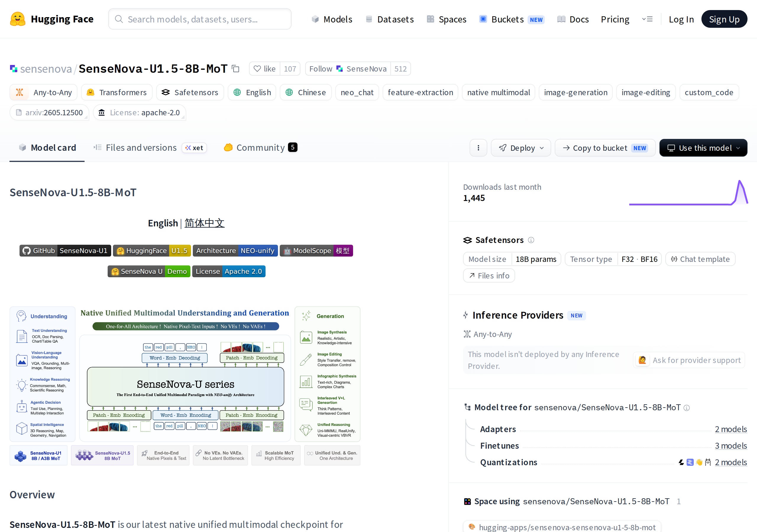The width and height of the screenshot is (757, 532).
Task: Click the Chinese language tag
Action: click(306, 92)
